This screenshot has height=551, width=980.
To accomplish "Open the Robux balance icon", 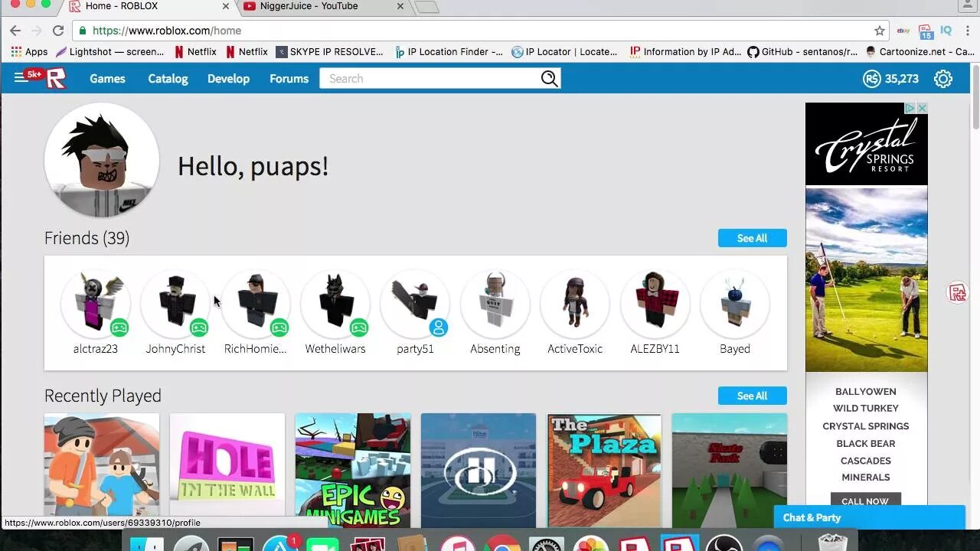I will tap(871, 79).
